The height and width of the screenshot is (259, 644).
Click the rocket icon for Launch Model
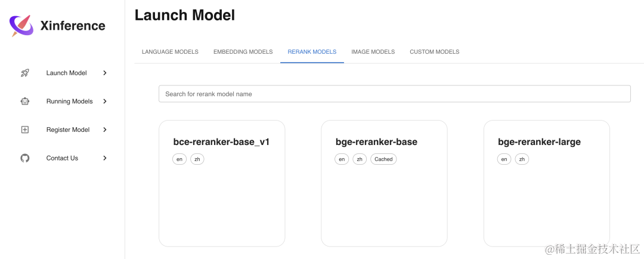tap(25, 73)
